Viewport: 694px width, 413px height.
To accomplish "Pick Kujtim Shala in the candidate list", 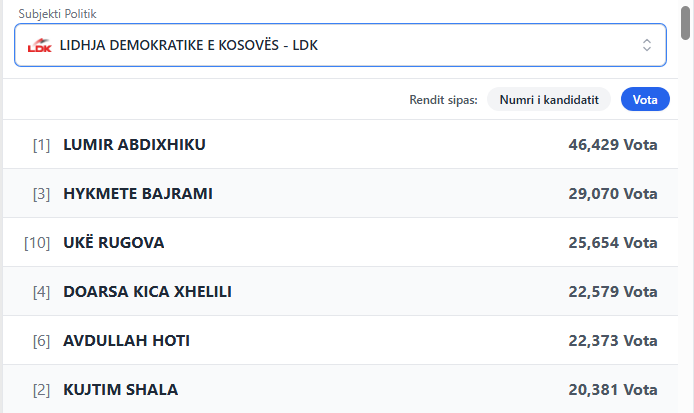I will pos(120,389).
